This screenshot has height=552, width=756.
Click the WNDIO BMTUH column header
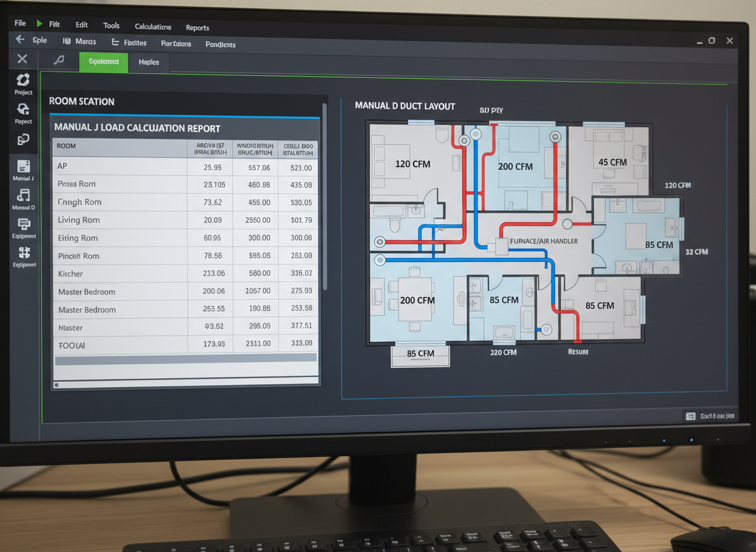pos(255,149)
